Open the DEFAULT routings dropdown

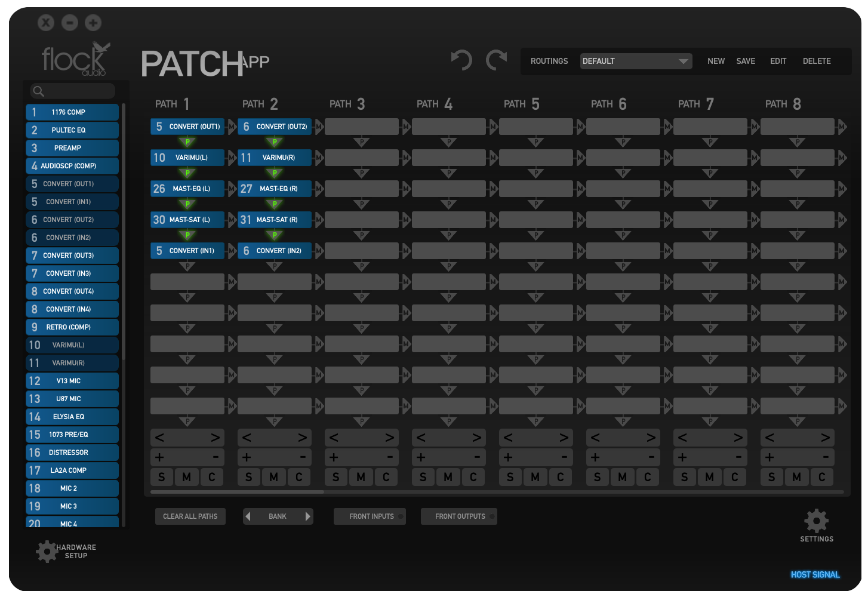pos(635,61)
